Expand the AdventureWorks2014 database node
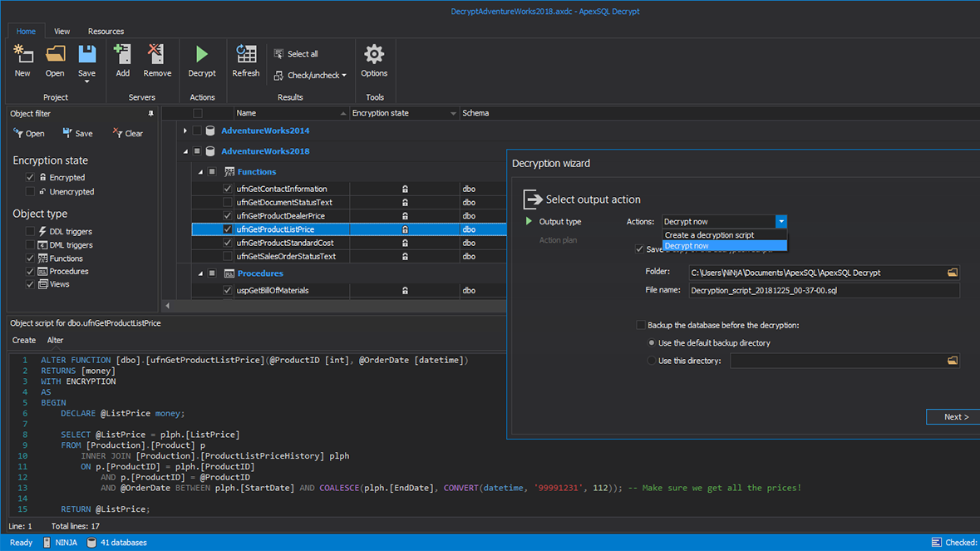This screenshot has height=551, width=980. pos(185,130)
